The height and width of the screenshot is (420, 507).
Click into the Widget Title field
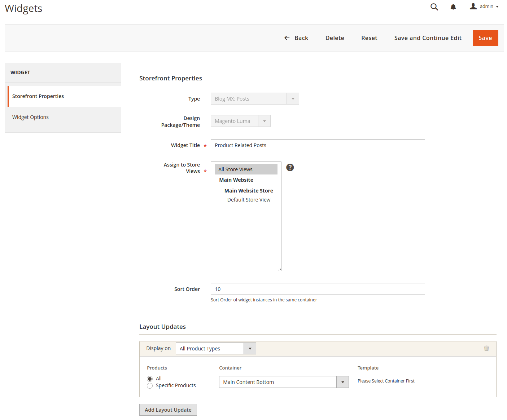318,145
